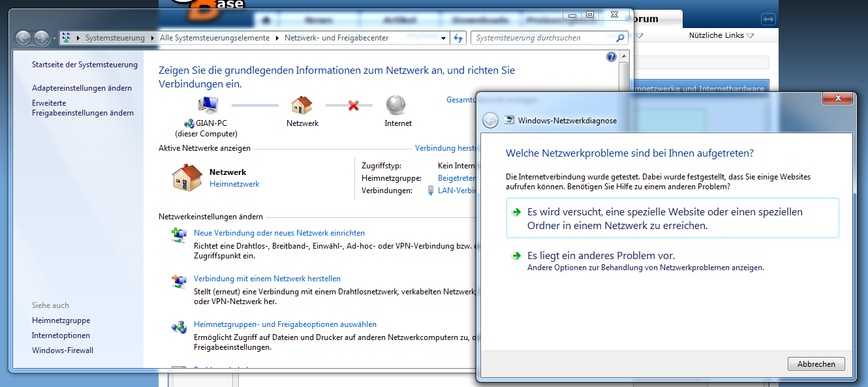This screenshot has height=387, width=868.
Task: Open Heimnetzgruppen- und Freigabeoptionen auswählen
Action: point(285,324)
